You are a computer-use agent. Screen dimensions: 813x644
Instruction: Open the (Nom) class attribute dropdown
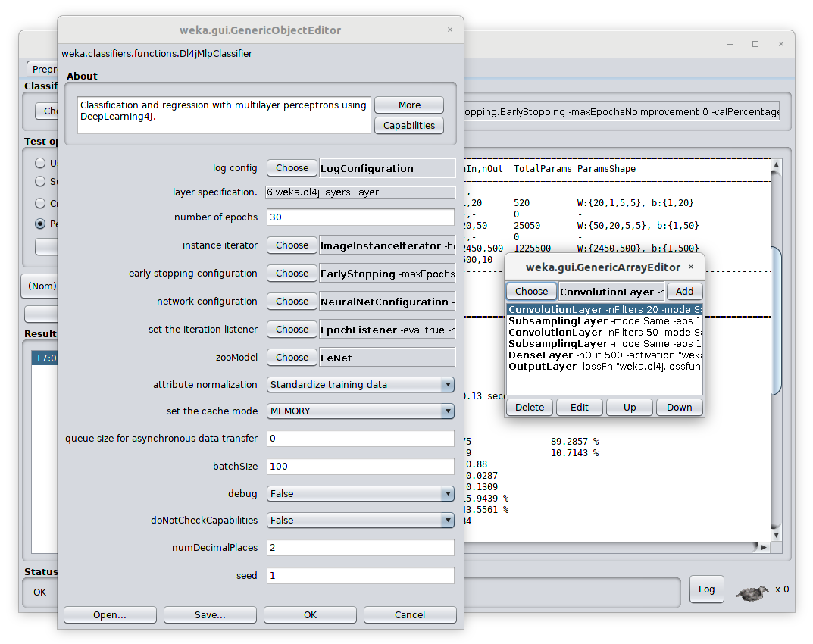39,286
